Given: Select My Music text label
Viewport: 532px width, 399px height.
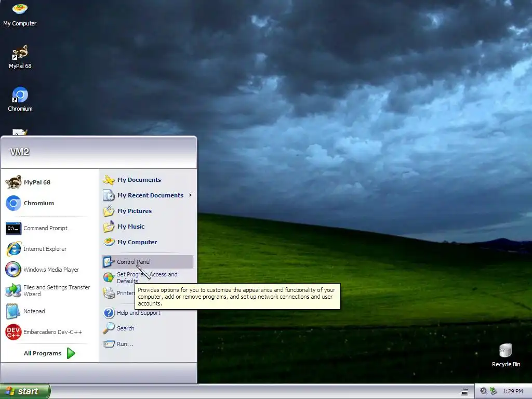Looking at the screenshot, I should pyautogui.click(x=131, y=227).
